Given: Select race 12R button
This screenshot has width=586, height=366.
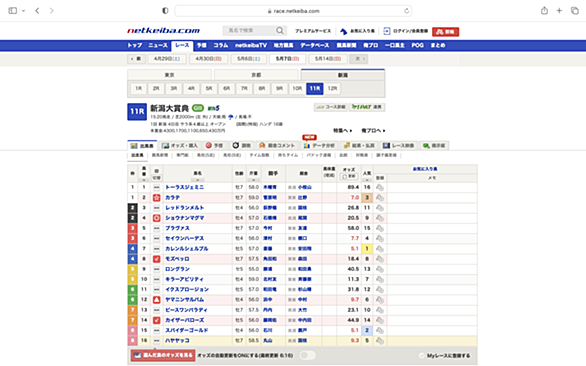Looking at the screenshot, I should [x=332, y=89].
